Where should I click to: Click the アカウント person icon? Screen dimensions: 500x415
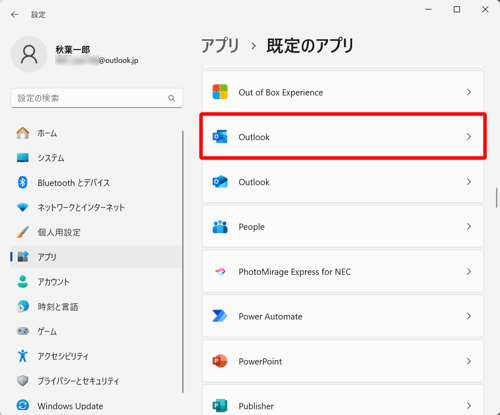[23, 282]
